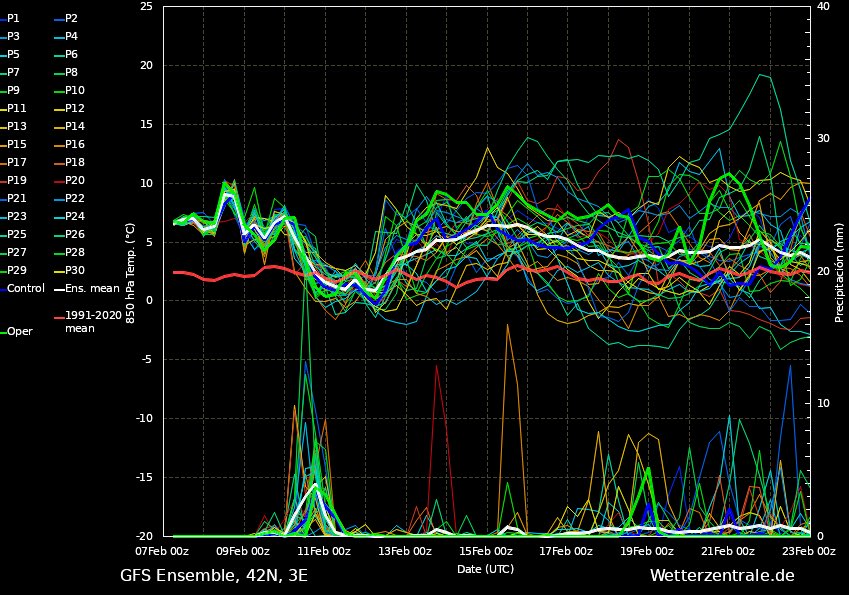Click legend label P14
The image size is (849, 595).
[x=69, y=126]
